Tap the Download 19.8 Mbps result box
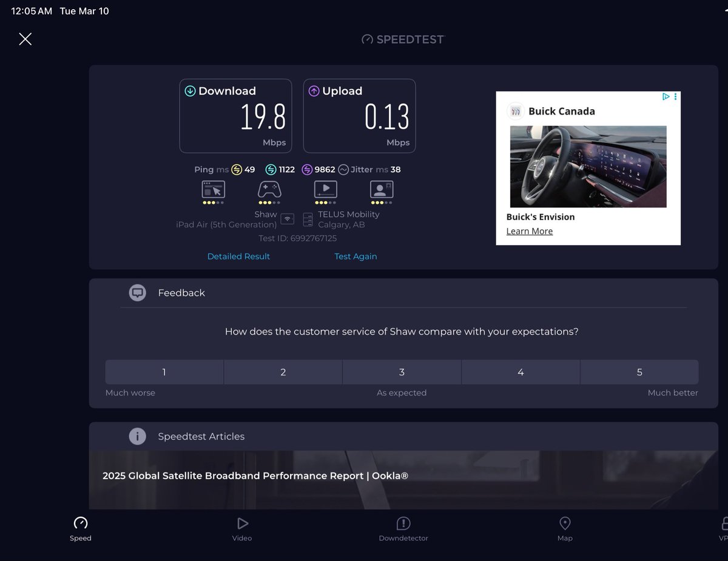Viewport: 728px width, 561px height. point(235,116)
